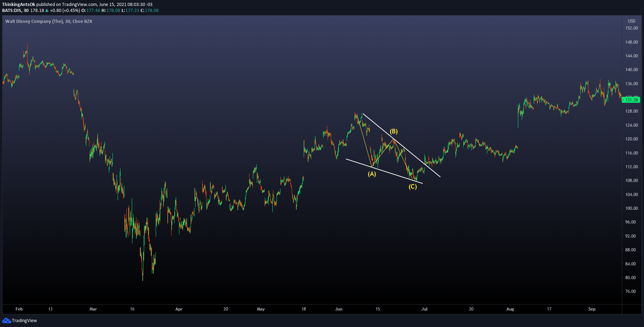Click the 152.00 price axis value
Image resolution: width=644 pixels, height=327 pixels.
pyautogui.click(x=632, y=28)
